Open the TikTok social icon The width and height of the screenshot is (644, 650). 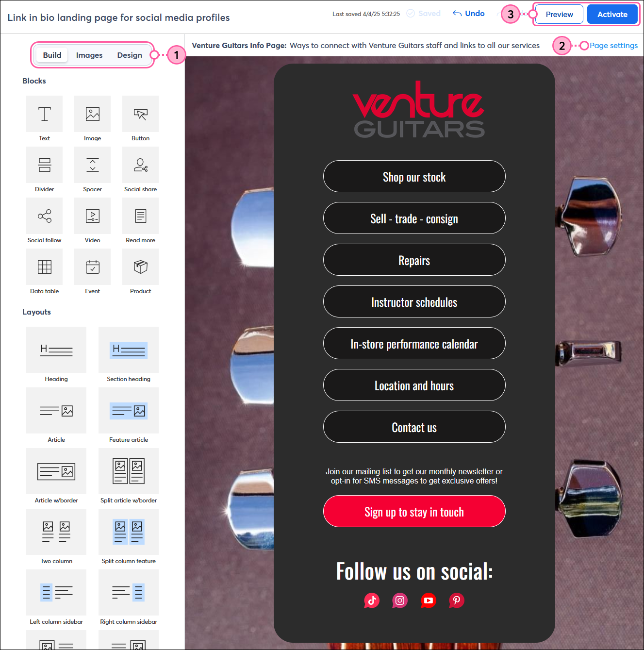(372, 600)
